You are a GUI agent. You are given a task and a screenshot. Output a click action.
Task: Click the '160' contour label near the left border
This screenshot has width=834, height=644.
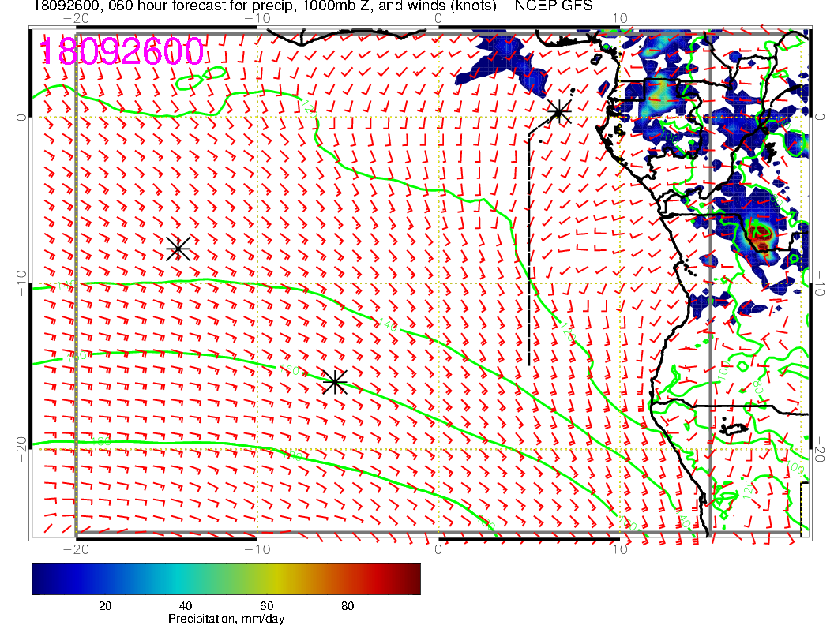[76, 357]
